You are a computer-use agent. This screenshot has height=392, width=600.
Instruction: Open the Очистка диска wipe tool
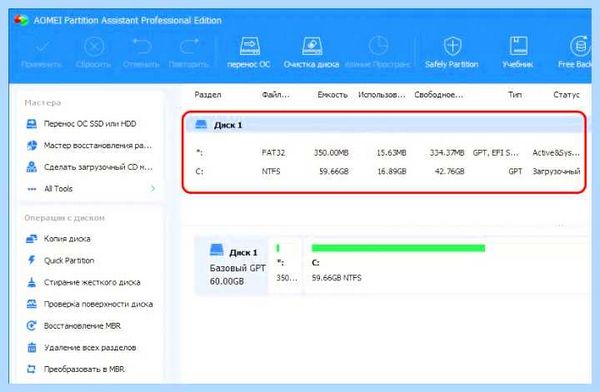[x=311, y=53]
